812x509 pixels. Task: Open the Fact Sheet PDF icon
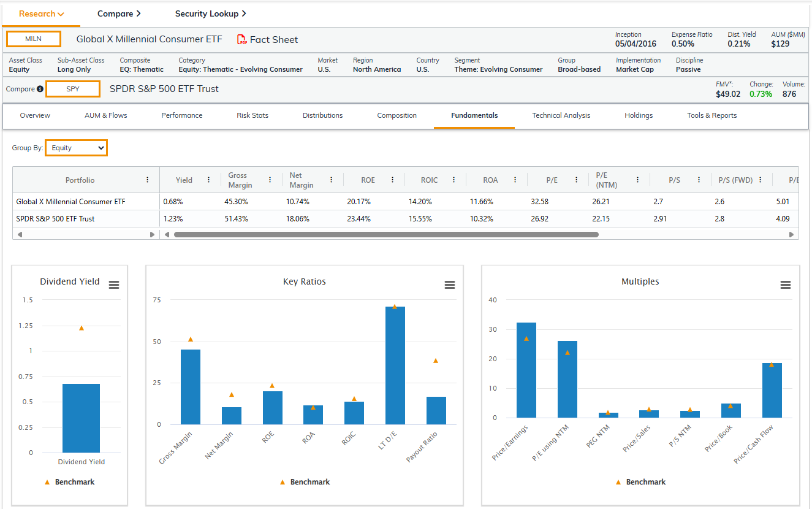pyautogui.click(x=242, y=40)
